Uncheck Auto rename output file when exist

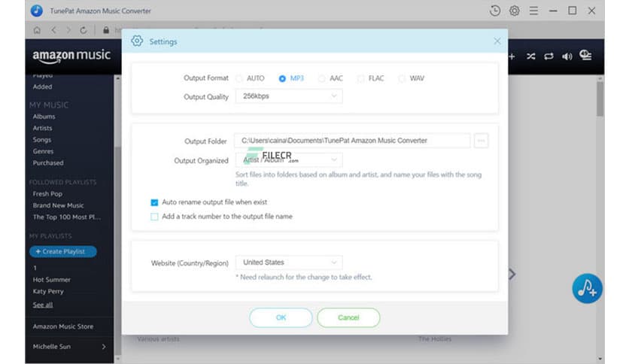pos(154,202)
